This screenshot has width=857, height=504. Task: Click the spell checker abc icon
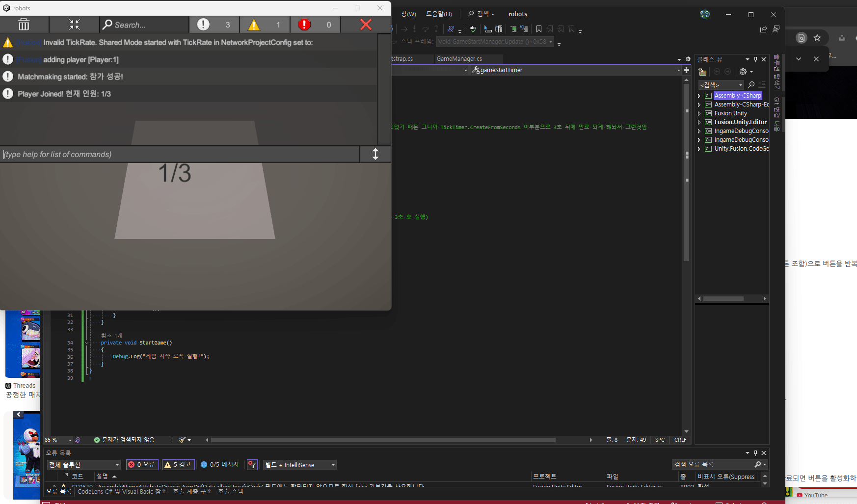473,29
